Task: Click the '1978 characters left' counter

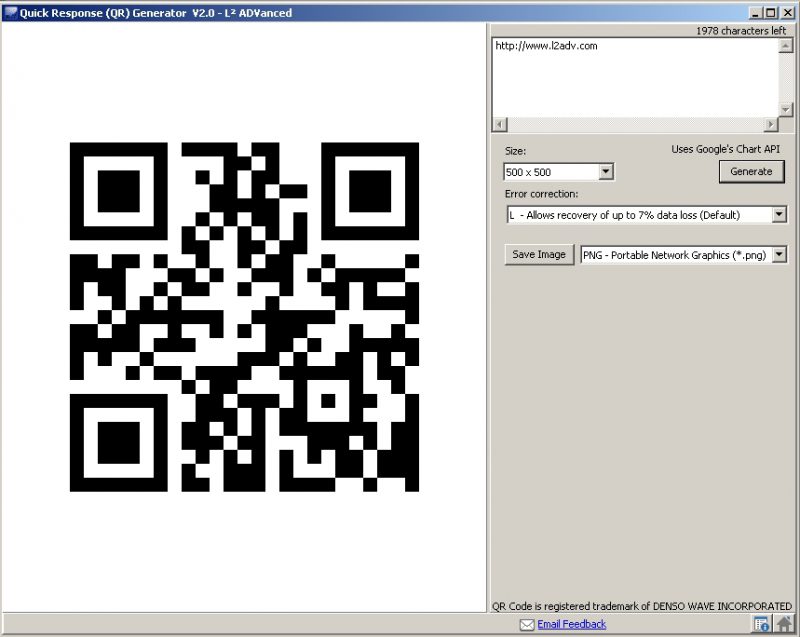Action: (741, 31)
